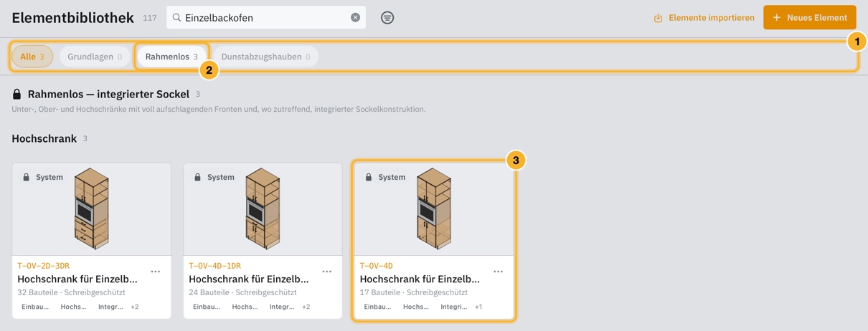The image size is (868, 331).
Task: Click the Hochschrank section heading
Action: tap(44, 138)
